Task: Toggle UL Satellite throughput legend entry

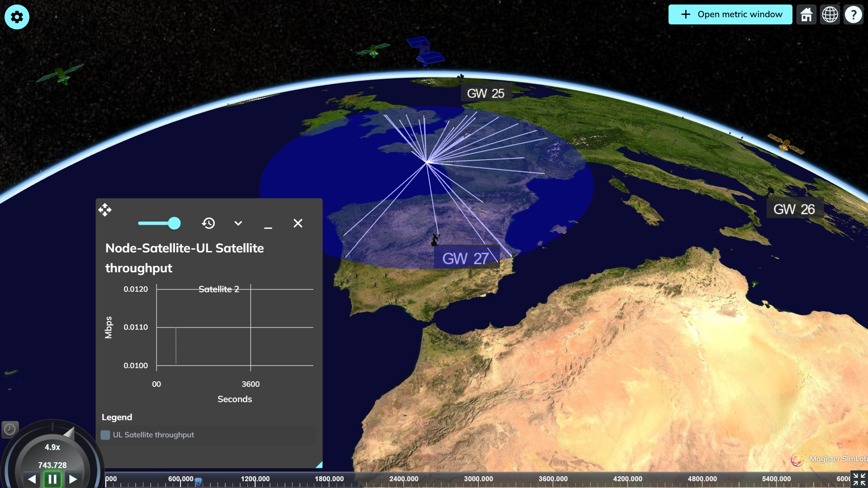Action: [x=105, y=435]
